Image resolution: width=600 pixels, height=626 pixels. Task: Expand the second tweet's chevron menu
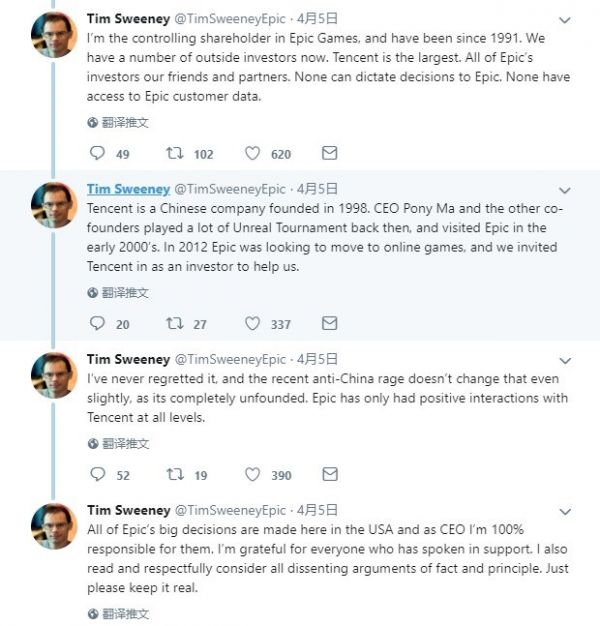[566, 189]
